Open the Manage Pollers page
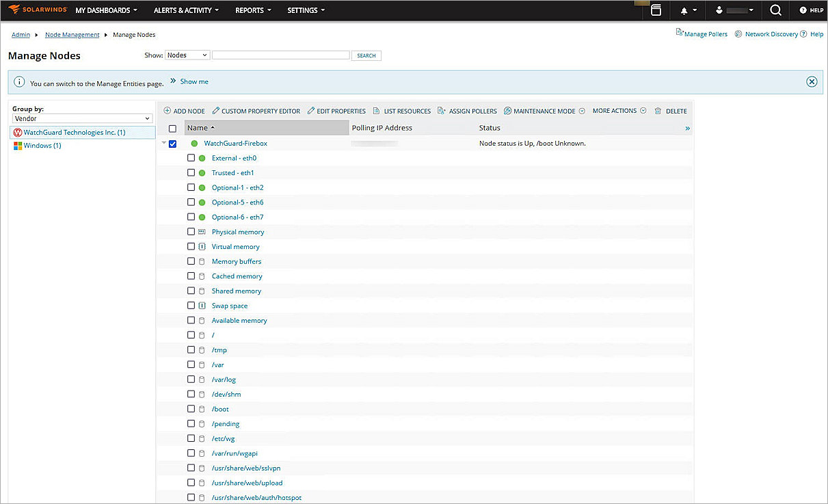Viewport: 828px width, 504px height. [x=704, y=33]
